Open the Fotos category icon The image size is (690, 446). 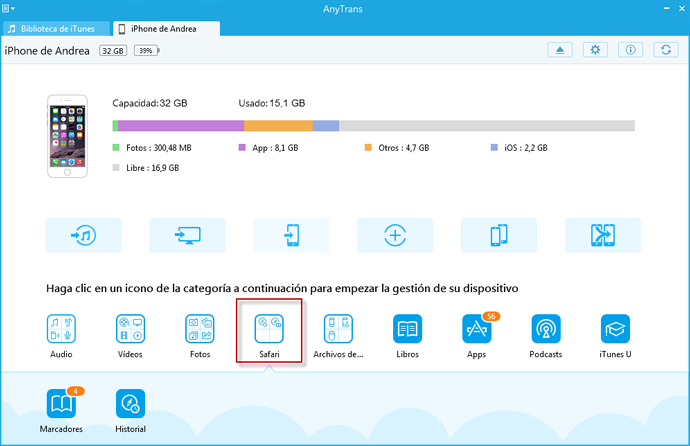[200, 329]
